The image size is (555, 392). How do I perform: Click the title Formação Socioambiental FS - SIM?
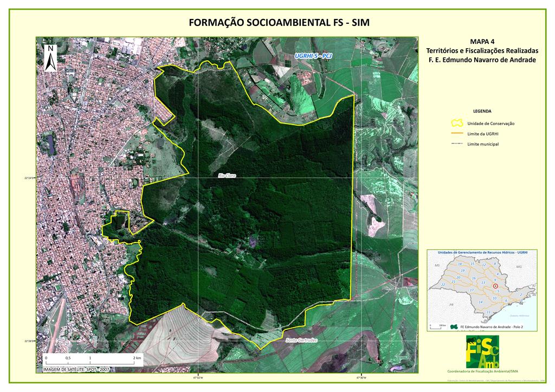tap(281, 23)
